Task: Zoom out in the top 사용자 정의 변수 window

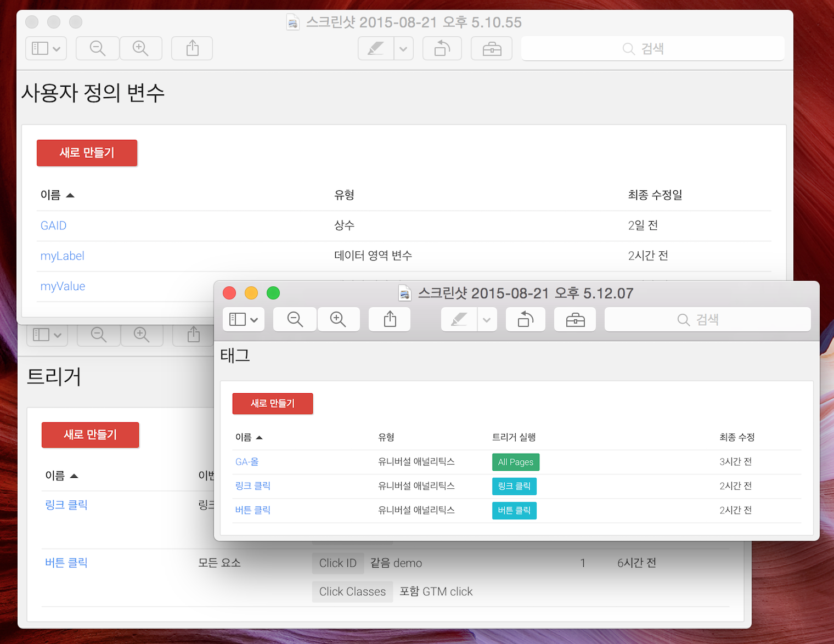Action: pyautogui.click(x=98, y=48)
